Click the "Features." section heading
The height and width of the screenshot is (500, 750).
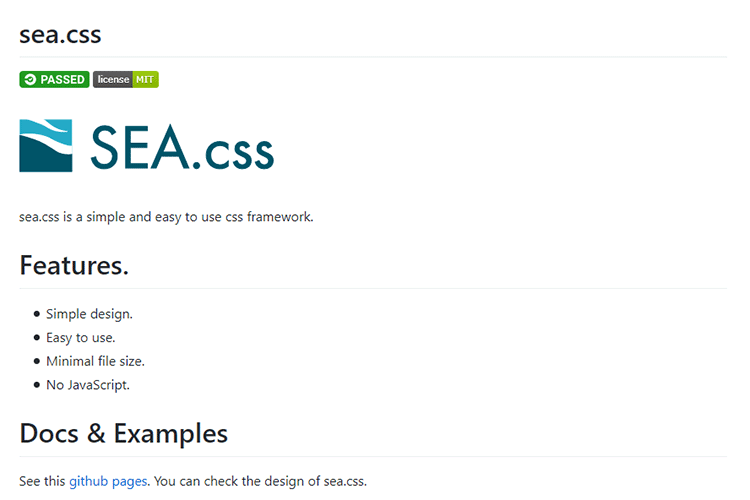pos(74,266)
